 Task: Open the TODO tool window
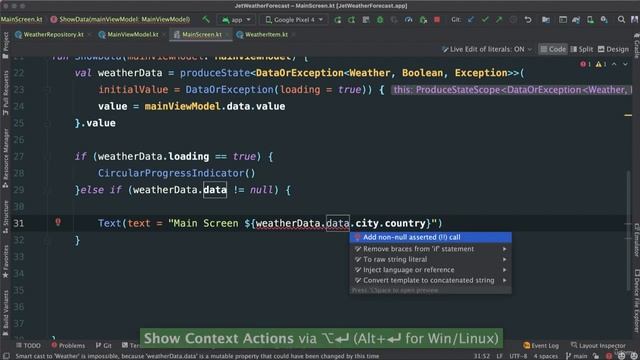click(x=28, y=345)
